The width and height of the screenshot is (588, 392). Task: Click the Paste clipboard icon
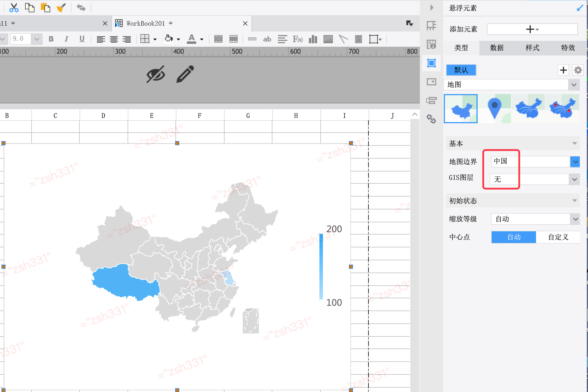pos(45,8)
